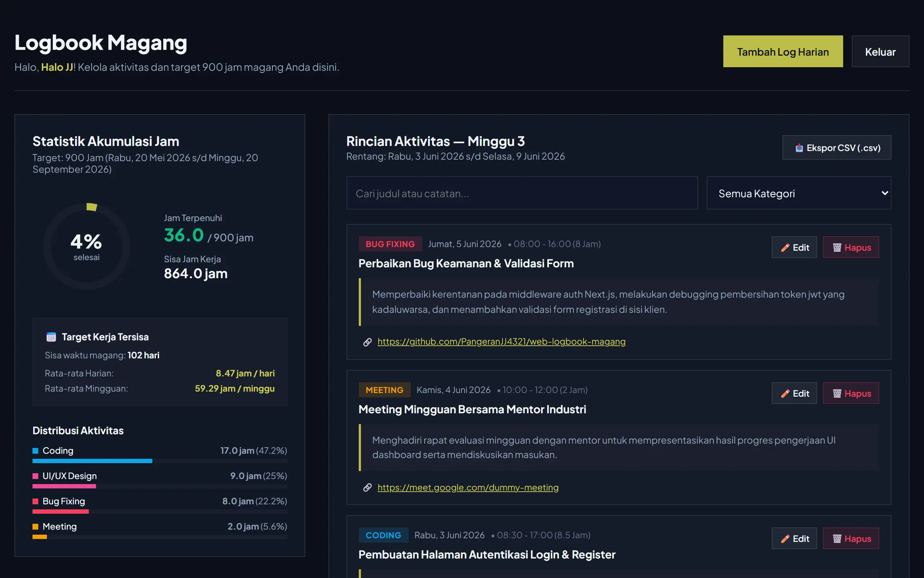Export activities with Ekspor CSV button
This screenshot has width=924, height=578.
click(837, 147)
